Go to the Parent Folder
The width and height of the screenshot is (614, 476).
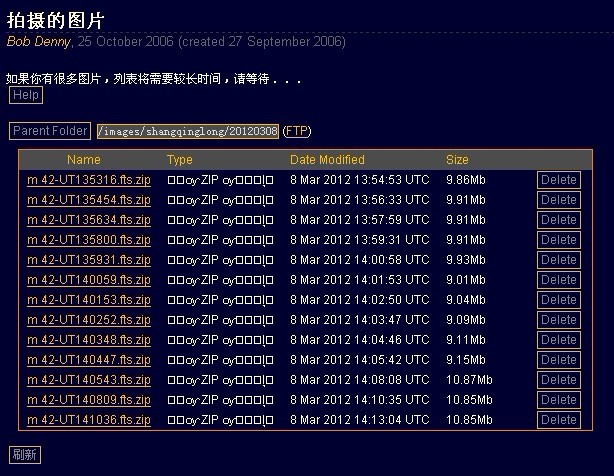tap(50, 131)
